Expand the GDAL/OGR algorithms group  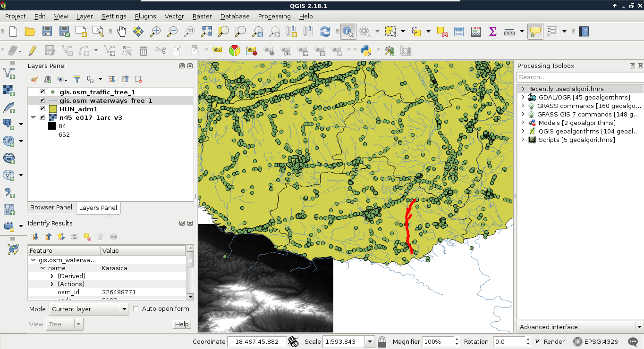click(x=523, y=97)
